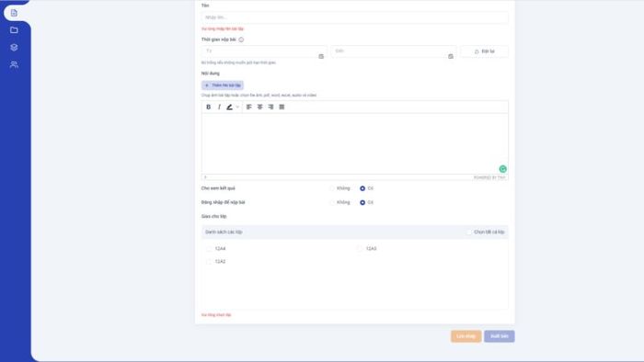Click the add exercise file button

(223, 85)
